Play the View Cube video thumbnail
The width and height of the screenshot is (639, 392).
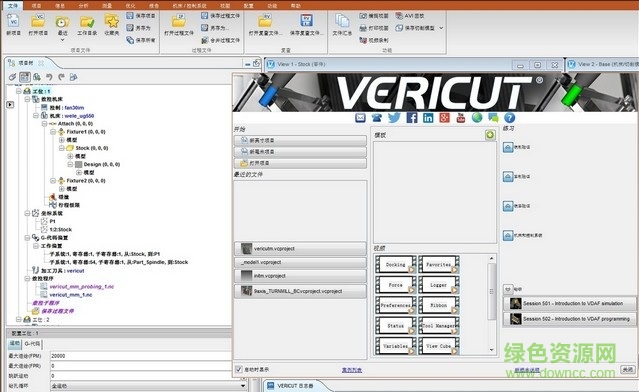click(439, 346)
